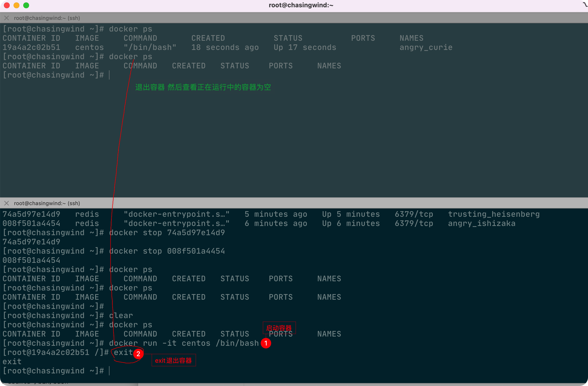Focus the cursor at top pane prompt
588x386 pixels.
click(109, 75)
